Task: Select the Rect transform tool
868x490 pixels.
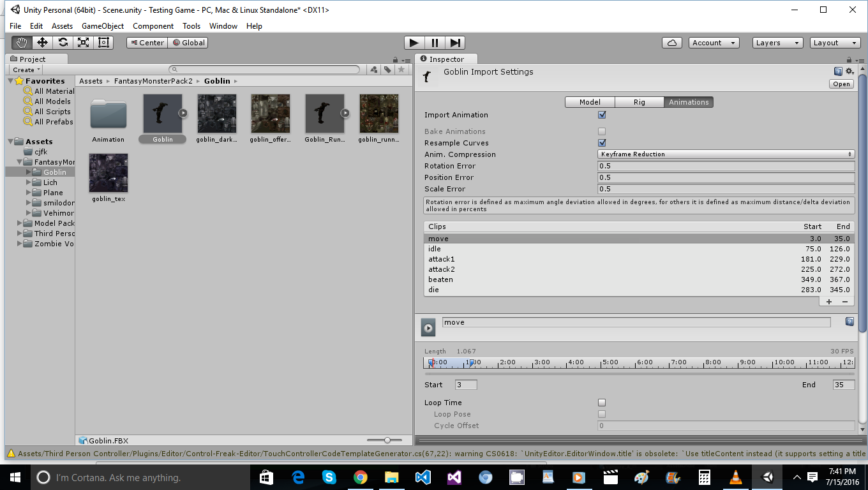Action: pos(103,43)
